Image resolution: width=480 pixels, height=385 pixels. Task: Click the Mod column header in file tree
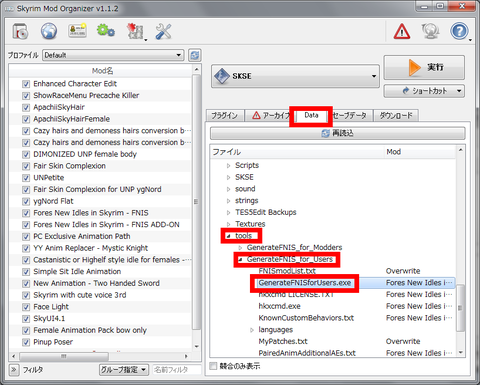click(x=420, y=152)
